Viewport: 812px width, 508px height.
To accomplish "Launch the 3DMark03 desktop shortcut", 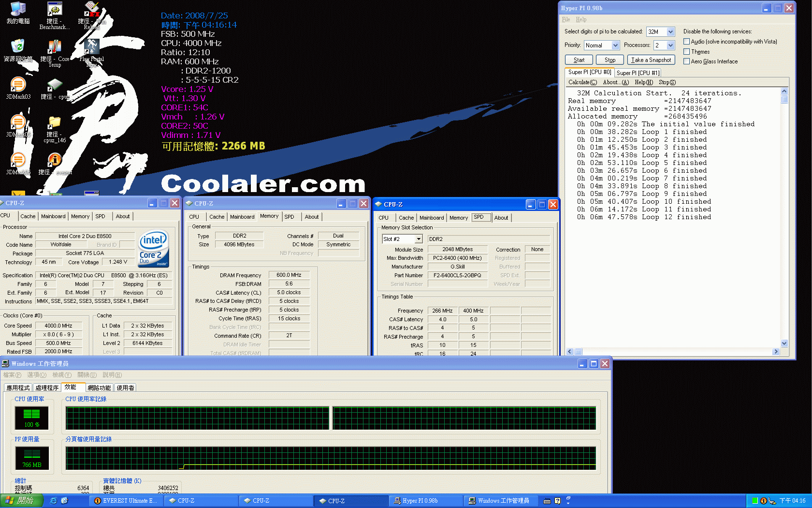I will [18, 88].
